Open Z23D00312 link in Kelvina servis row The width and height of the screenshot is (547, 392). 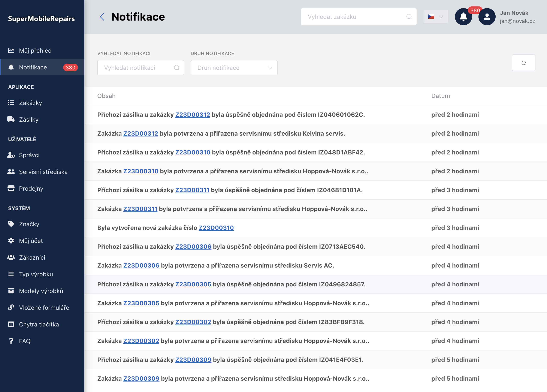(x=141, y=133)
